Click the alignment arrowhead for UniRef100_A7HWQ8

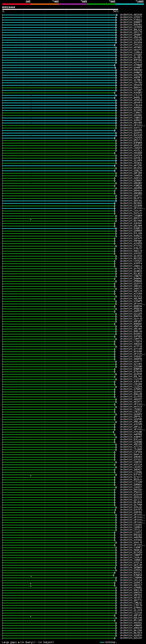click(x=115, y=65)
